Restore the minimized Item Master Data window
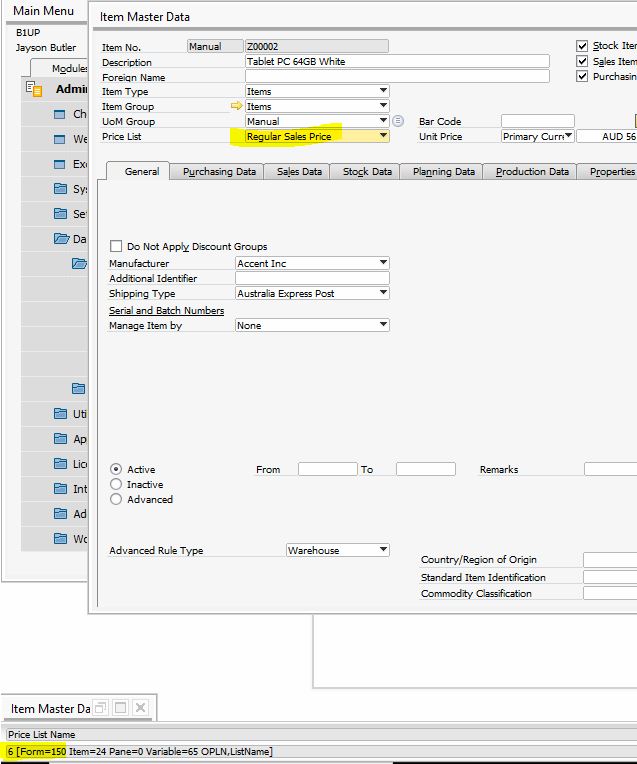637x764 pixels. 100,708
